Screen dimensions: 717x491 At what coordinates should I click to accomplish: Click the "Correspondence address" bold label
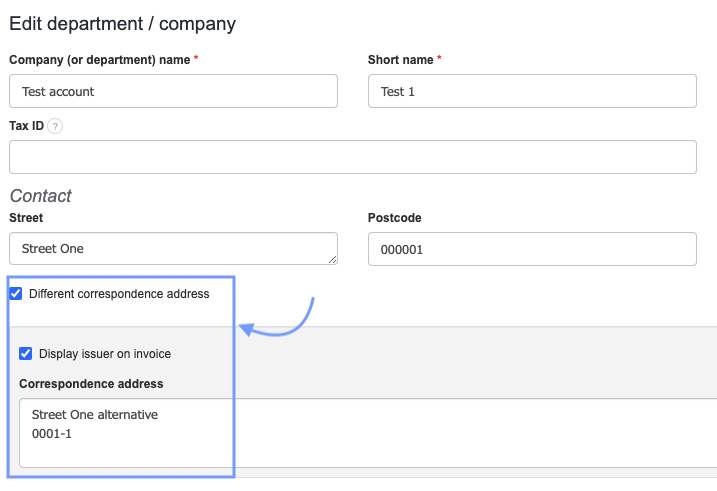click(91, 383)
